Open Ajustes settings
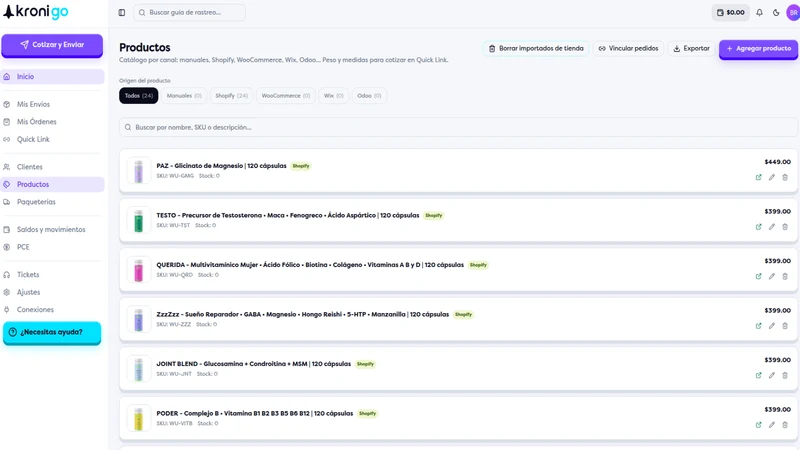The height and width of the screenshot is (450, 800). tap(52, 292)
